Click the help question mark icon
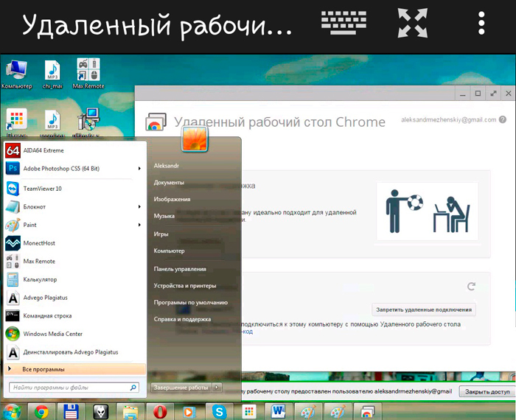Viewport: 516px width, 420px height. click(503, 119)
